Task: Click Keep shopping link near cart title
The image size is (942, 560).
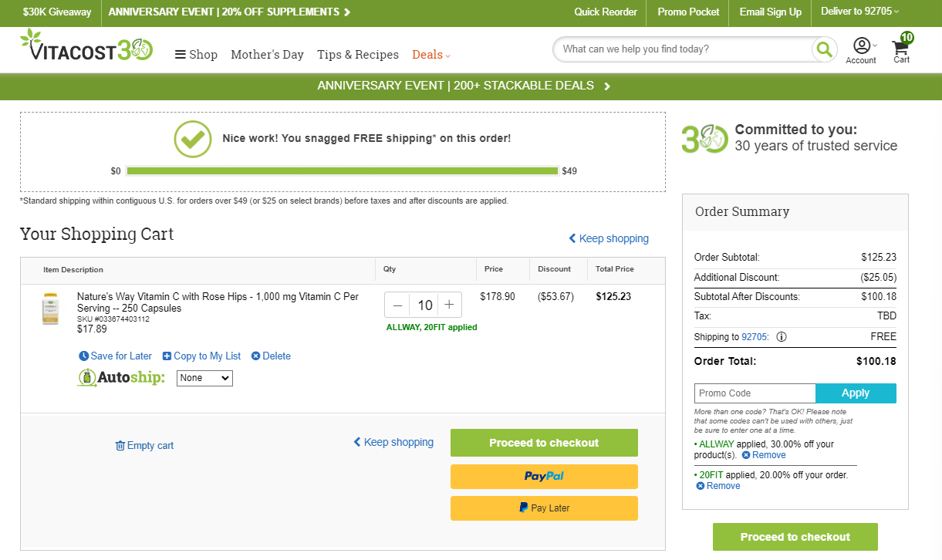Action: (x=609, y=238)
